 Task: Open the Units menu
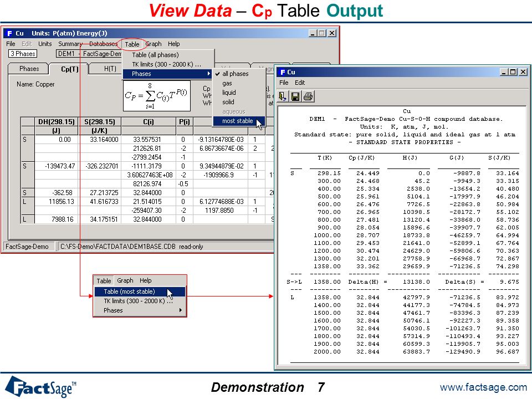tap(45, 44)
